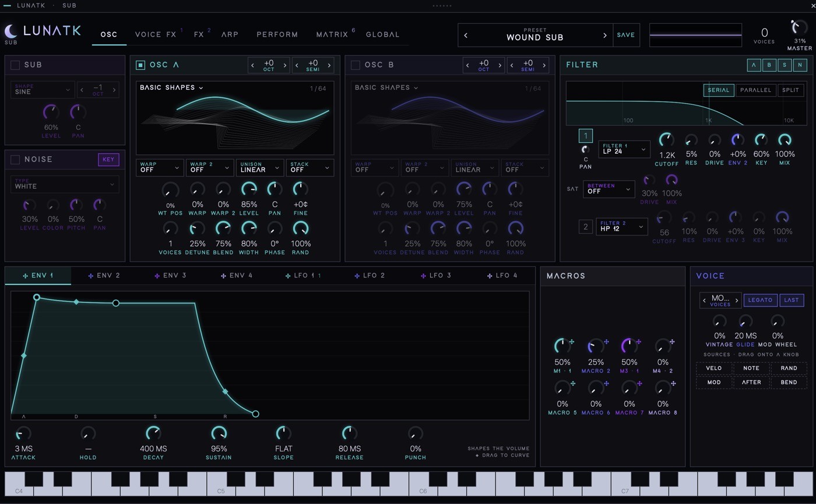816x504 pixels.
Task: Toggle filter routing for OSC A
Action: (x=754, y=65)
